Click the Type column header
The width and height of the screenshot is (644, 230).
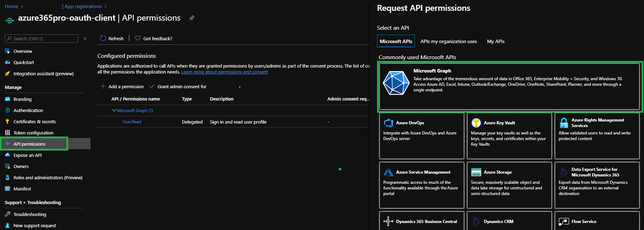(187, 99)
